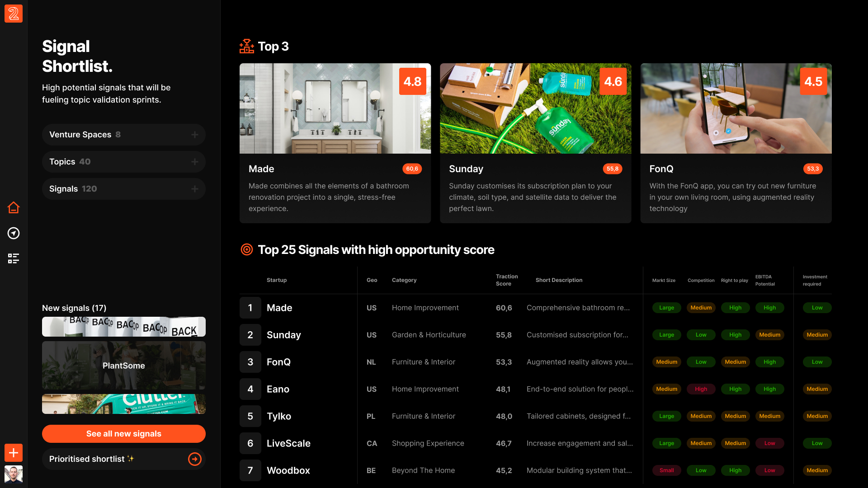Click See all new signals button
Viewport: 868px width, 488px height.
click(x=124, y=434)
